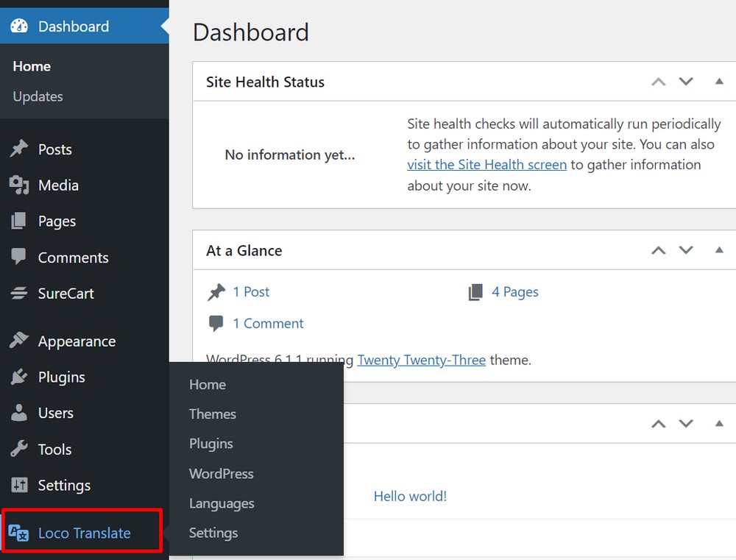Open Themes from the Loco Translate submenu
736x560 pixels.
[x=212, y=414]
